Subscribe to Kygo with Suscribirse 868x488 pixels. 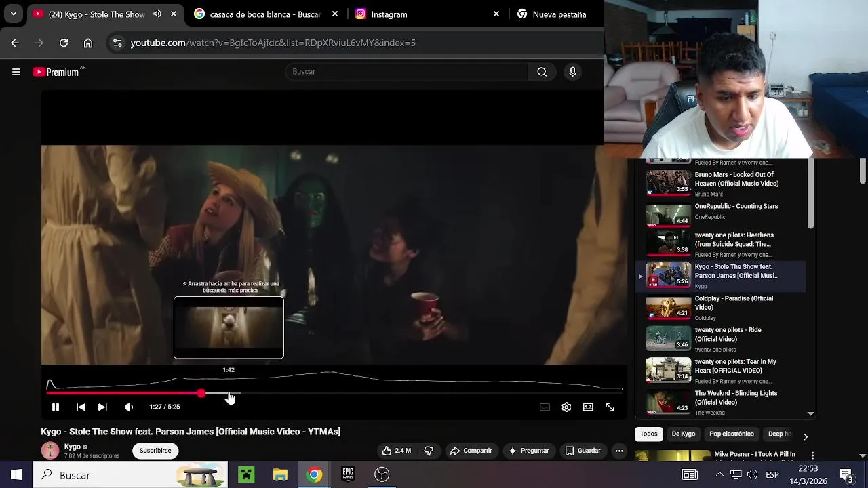(155, 451)
